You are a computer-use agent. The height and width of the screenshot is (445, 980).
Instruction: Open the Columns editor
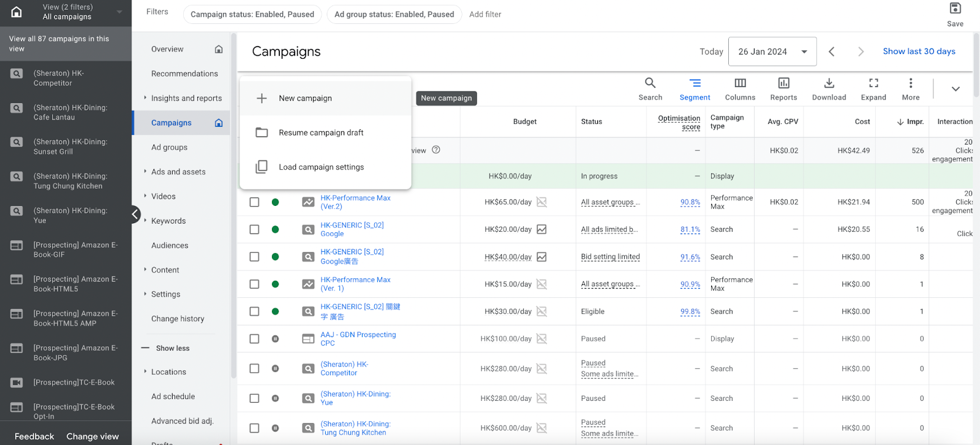click(x=740, y=89)
